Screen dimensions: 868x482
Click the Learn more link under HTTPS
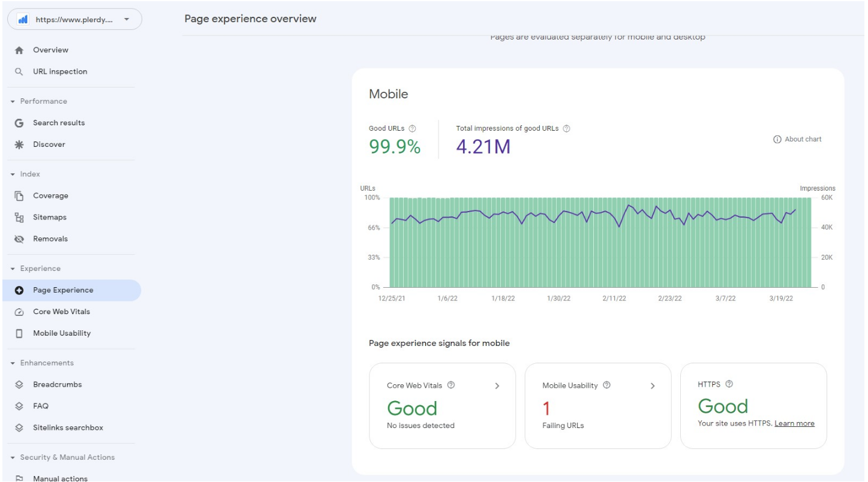(794, 423)
